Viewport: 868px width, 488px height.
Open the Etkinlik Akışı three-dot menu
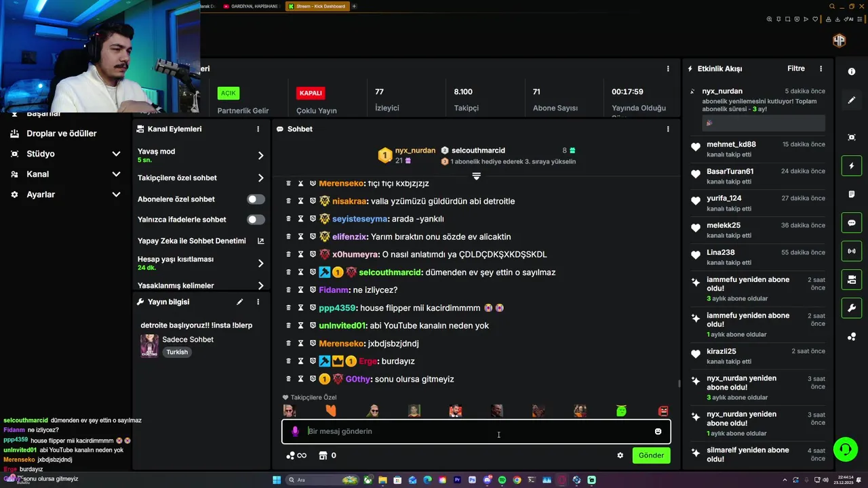pyautogui.click(x=821, y=68)
